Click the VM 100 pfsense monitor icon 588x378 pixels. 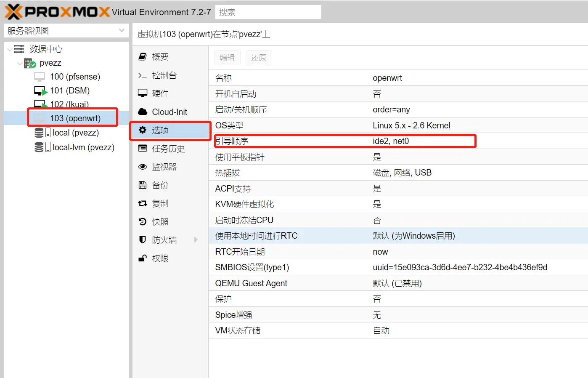(40, 77)
